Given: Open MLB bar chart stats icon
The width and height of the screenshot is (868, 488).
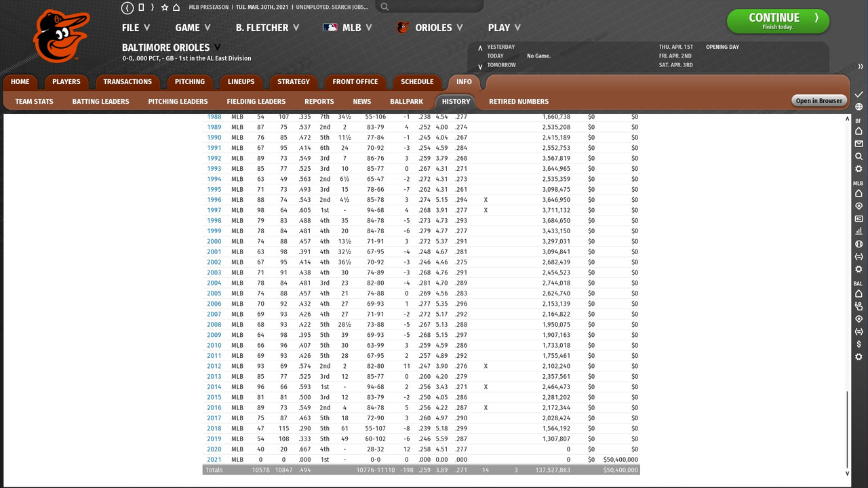Looking at the screenshot, I should (x=859, y=231).
